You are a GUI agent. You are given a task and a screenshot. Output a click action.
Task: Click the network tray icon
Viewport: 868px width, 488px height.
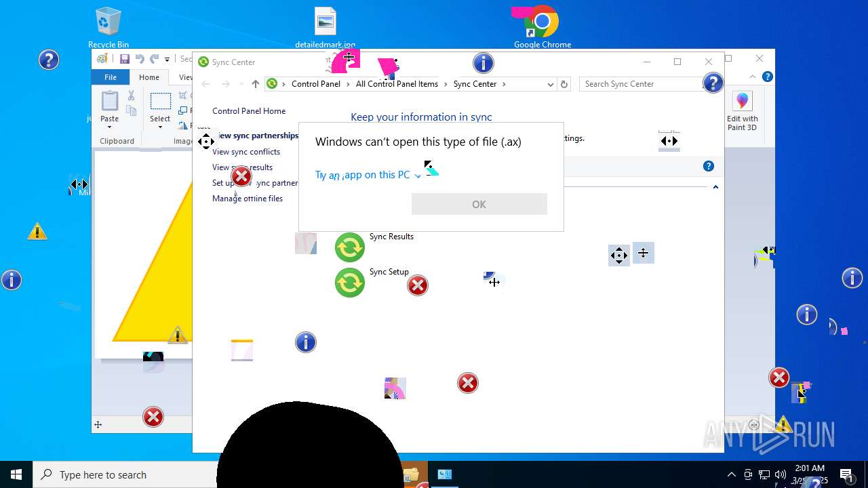pos(764,474)
